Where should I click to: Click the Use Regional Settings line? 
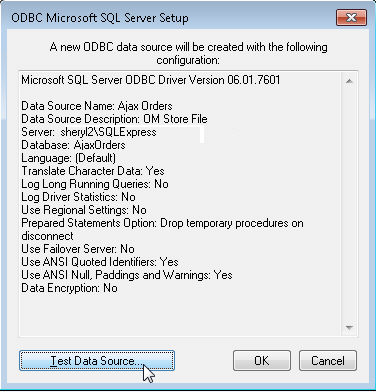pyautogui.click(x=84, y=210)
